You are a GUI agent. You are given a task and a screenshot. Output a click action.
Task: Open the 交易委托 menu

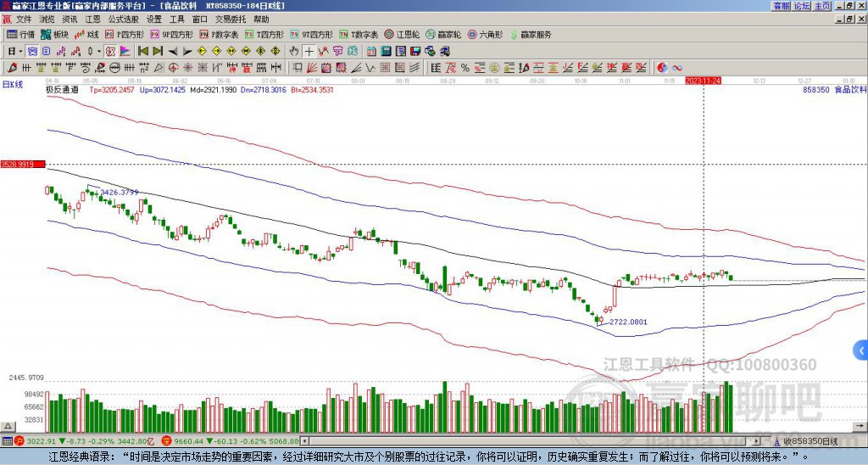pos(231,20)
